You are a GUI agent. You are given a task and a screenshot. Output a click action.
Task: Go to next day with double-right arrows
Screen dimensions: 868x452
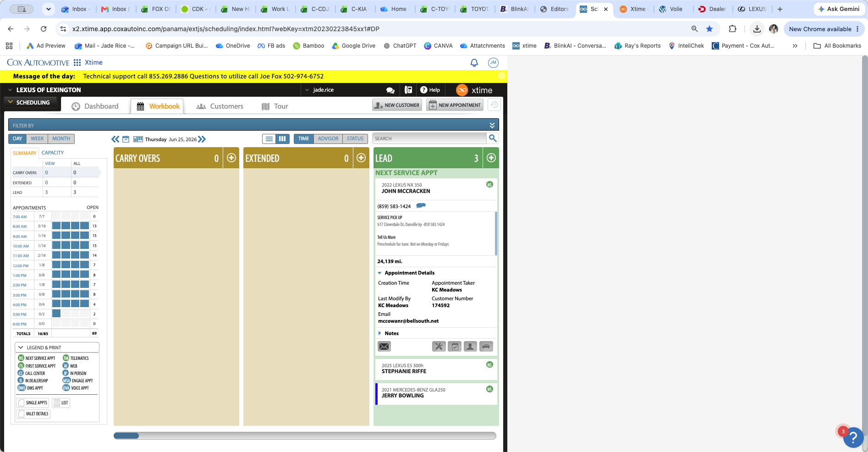coord(202,139)
